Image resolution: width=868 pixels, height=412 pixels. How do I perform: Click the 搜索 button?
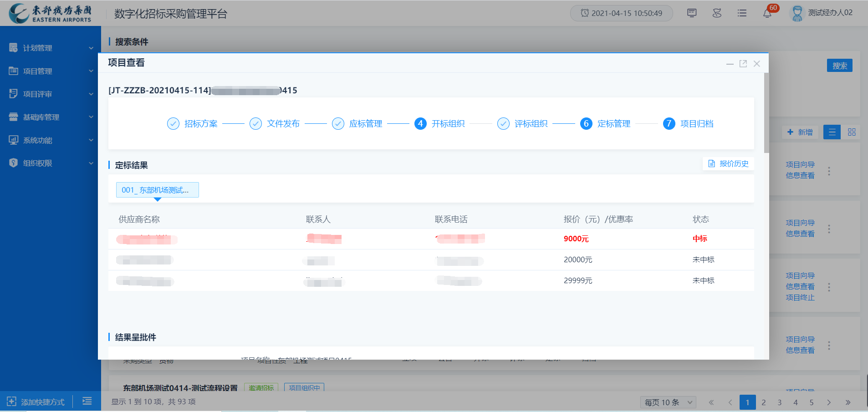tap(839, 66)
